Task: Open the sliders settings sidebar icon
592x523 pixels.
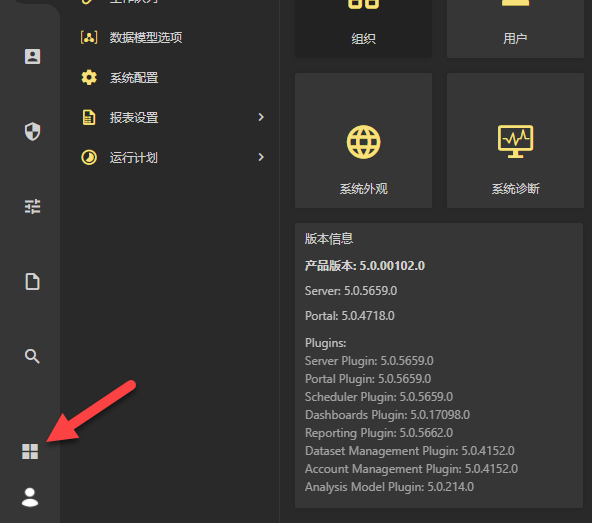Action: click(x=32, y=207)
